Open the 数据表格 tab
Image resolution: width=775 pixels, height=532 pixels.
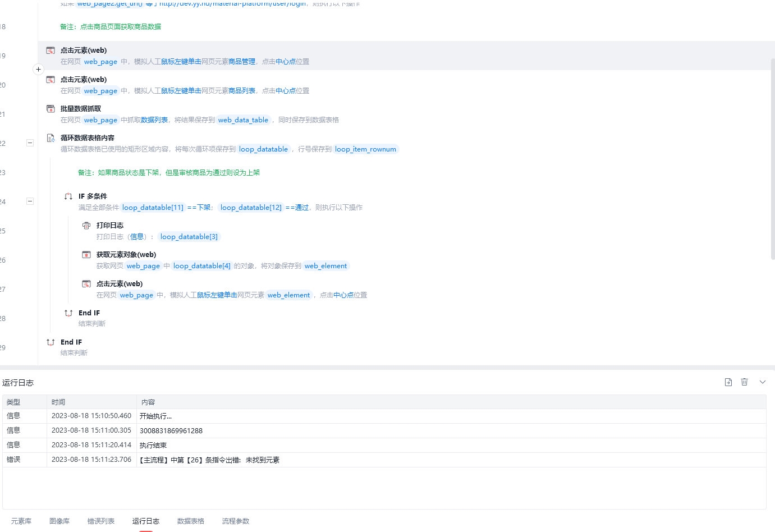(x=191, y=521)
